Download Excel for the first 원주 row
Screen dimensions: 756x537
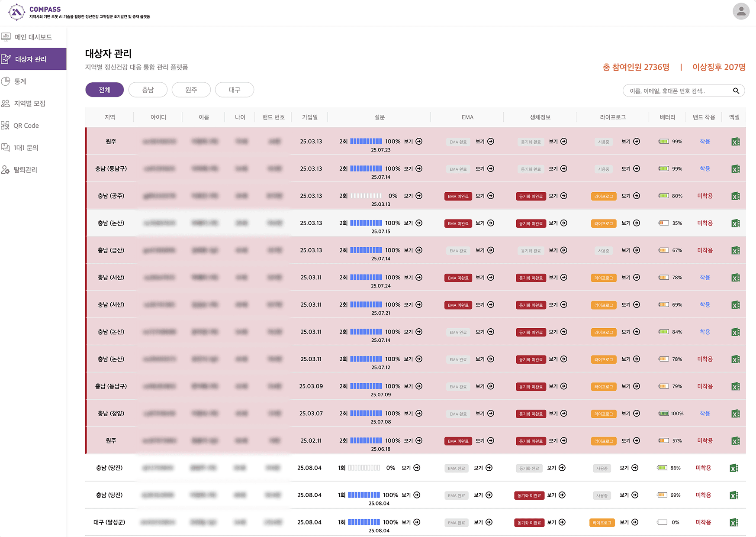[735, 142]
